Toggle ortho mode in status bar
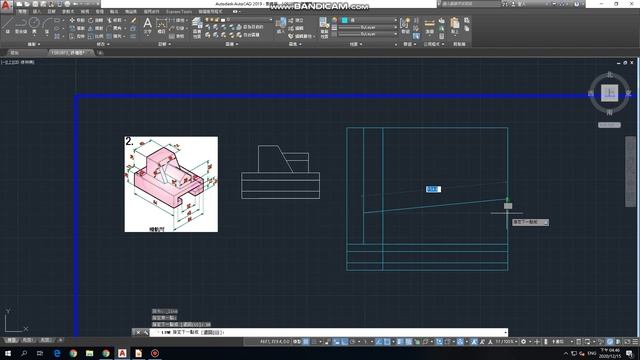The image size is (640, 360). (x=344, y=342)
